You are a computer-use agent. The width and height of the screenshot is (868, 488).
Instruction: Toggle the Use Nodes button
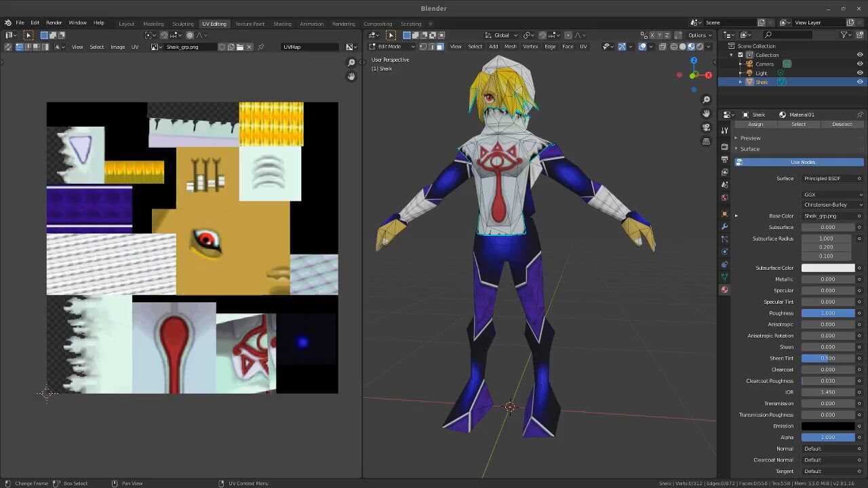[799, 162]
